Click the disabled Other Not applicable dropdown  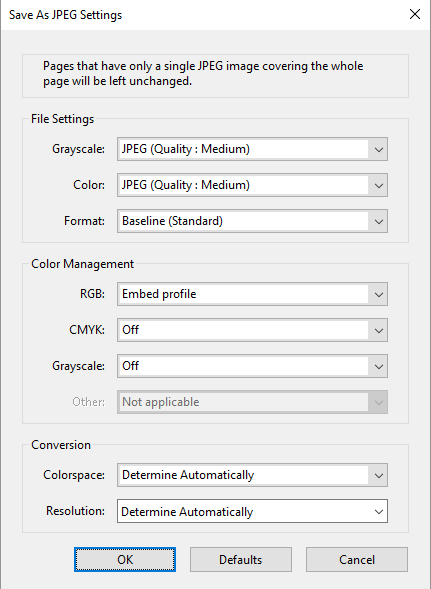252,402
